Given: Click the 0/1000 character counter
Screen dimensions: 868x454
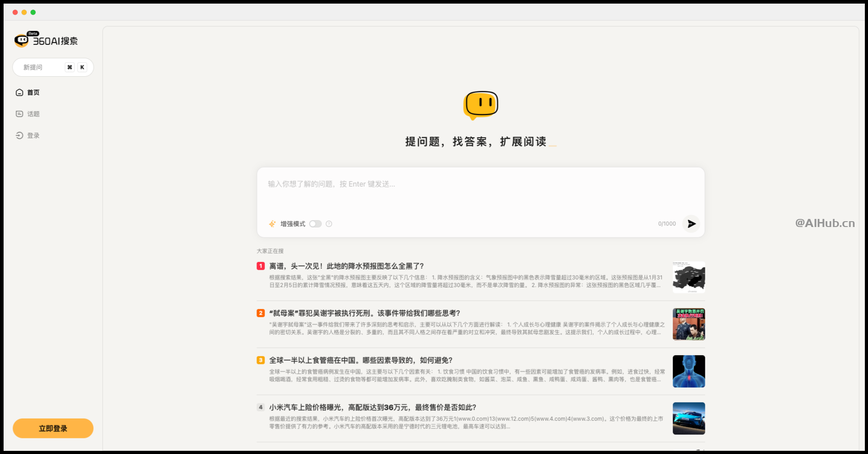Looking at the screenshot, I should (667, 224).
